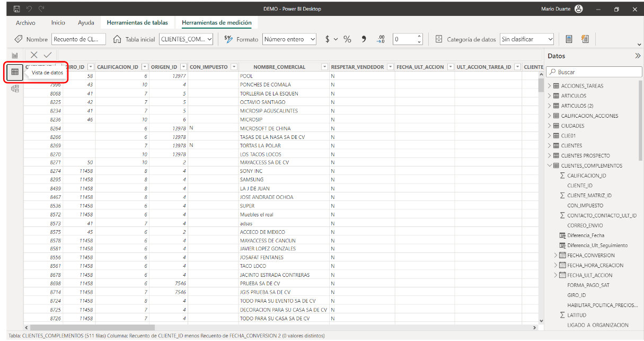644x341 pixels.
Task: Apply thousands separator comma format
Action: pos(364,39)
